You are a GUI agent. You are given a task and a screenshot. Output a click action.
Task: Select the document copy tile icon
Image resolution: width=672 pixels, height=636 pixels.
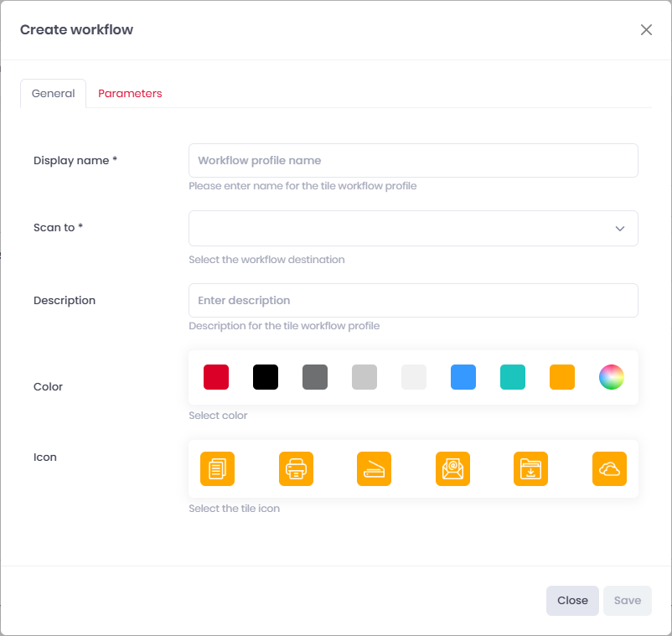[x=217, y=468]
